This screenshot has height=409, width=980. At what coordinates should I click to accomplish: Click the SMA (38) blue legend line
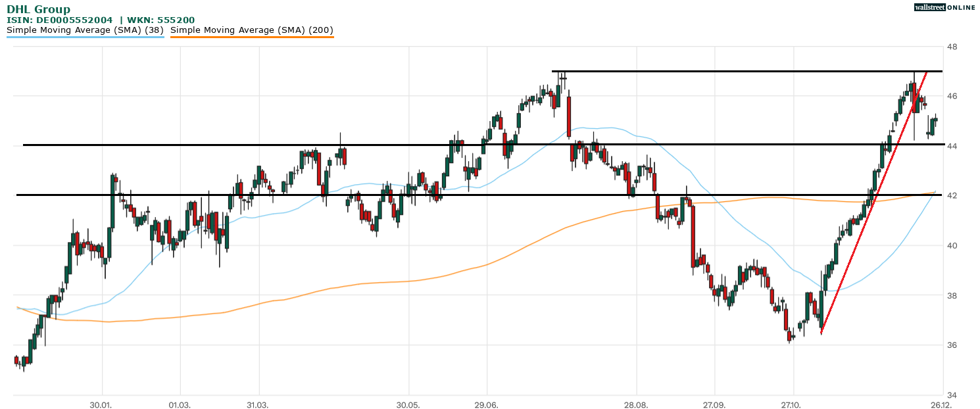(85, 37)
